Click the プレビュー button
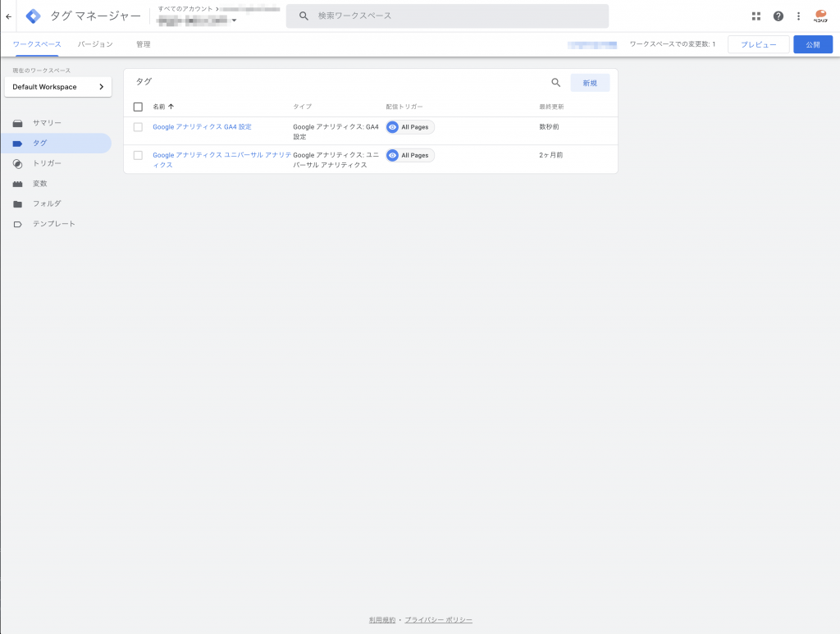This screenshot has width=840, height=634. 758,44
